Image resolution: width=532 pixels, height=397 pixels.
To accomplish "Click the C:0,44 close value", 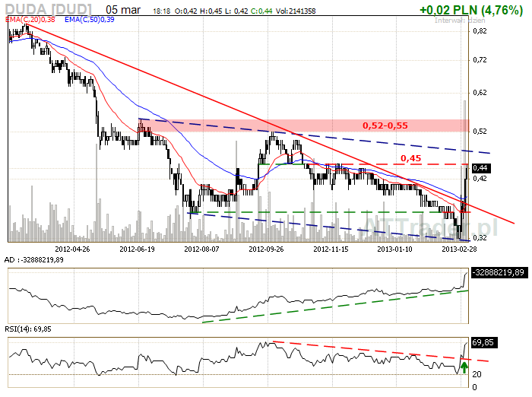I will click(261, 11).
